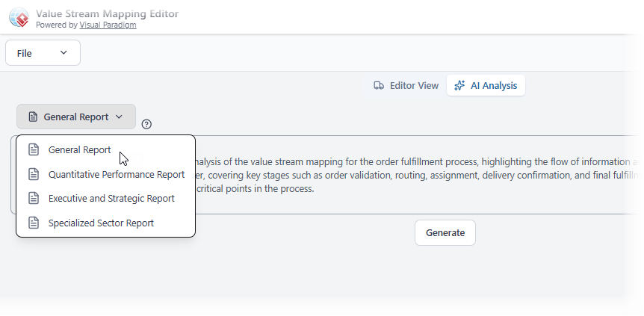Choose General Report from the list
Image resolution: width=644 pixels, height=316 pixels.
(x=79, y=150)
